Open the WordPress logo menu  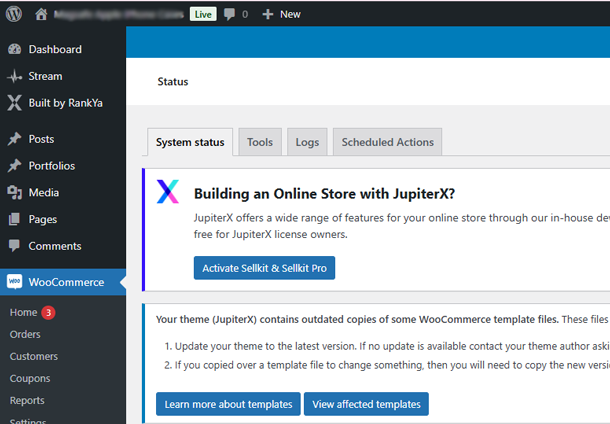tap(14, 14)
